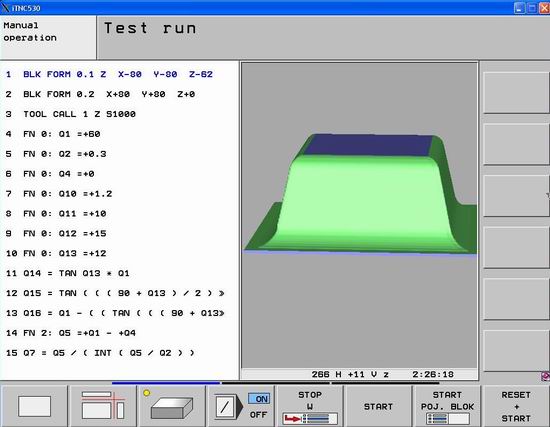Viewport: 550px width, 427px height.
Task: Select the blank single-view layout soft key
Action: pyautogui.click(x=34, y=406)
